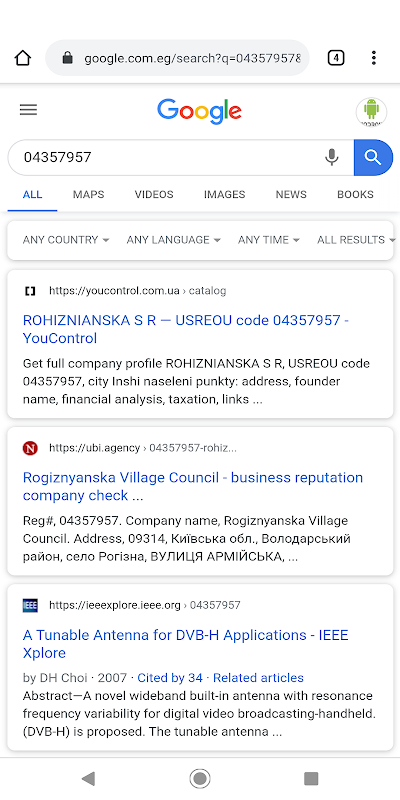Open the Google hamburger menu
Screen dimensions: 400x800
pyautogui.click(x=29, y=110)
